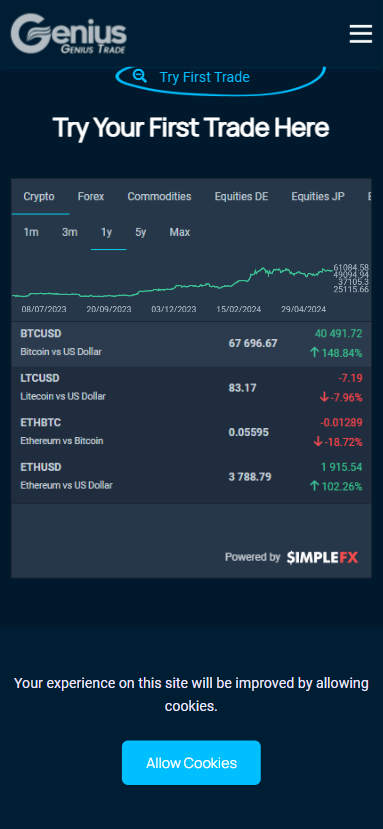The width and height of the screenshot is (383, 829).
Task: Click the red down arrow on ETHBTC
Action: pyautogui.click(x=317, y=441)
